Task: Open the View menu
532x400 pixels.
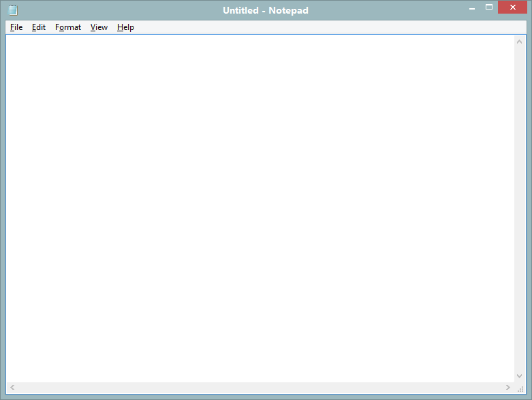Action: tap(99, 27)
